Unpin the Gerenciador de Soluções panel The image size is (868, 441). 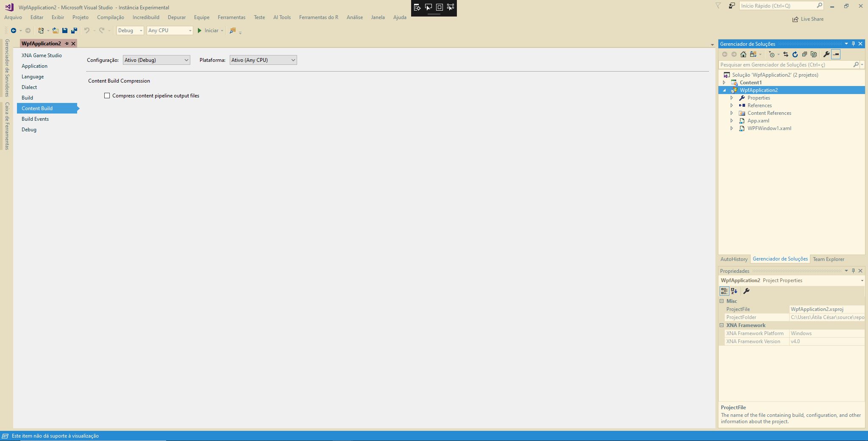tap(853, 44)
